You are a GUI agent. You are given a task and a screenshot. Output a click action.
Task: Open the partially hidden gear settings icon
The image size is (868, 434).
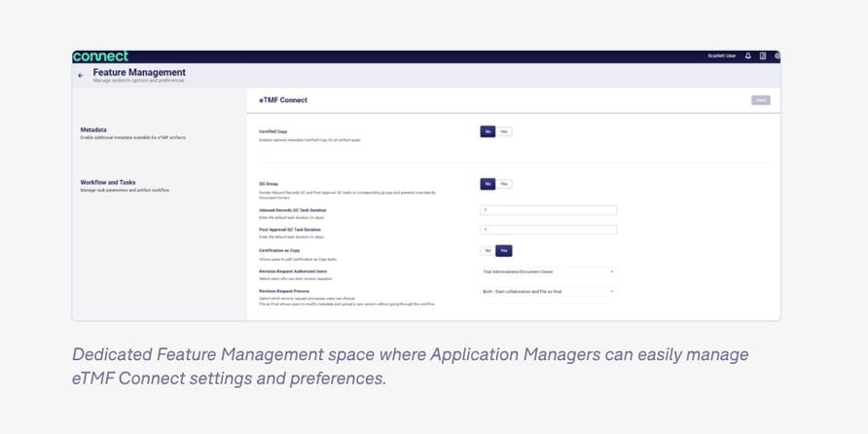click(778, 55)
